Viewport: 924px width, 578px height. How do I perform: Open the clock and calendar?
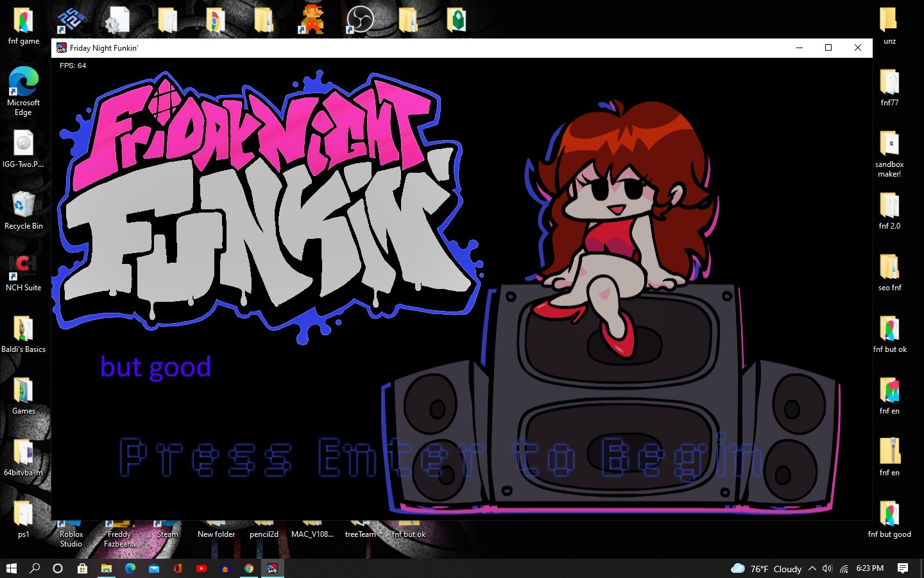coord(869,569)
